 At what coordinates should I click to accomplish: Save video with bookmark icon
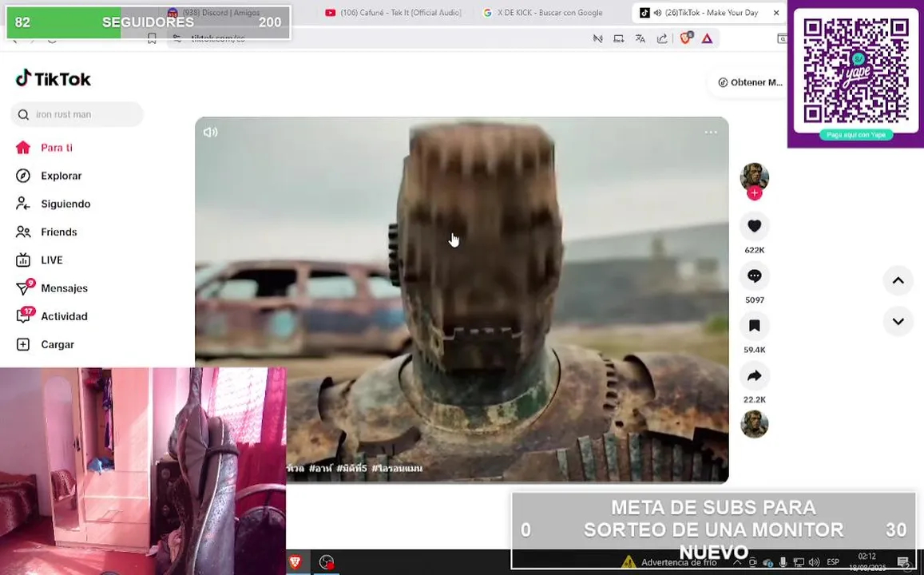(x=754, y=326)
